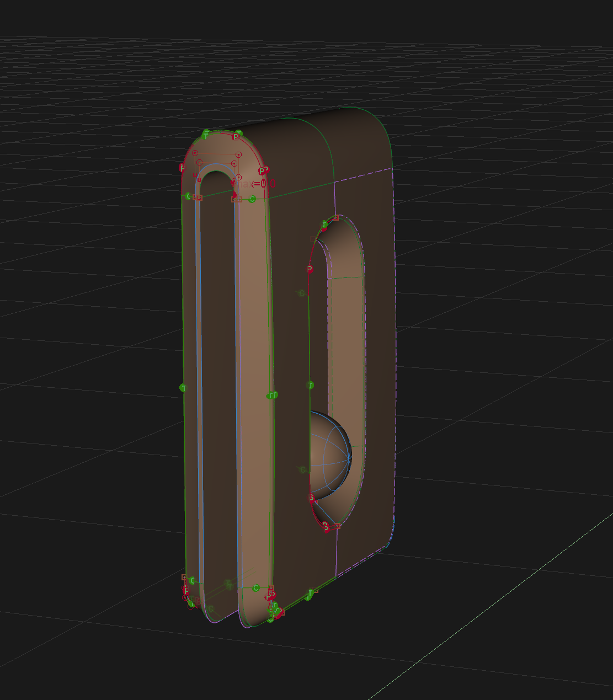Select faded C marker on upper side face
This screenshot has height=700, width=613.
302,293
